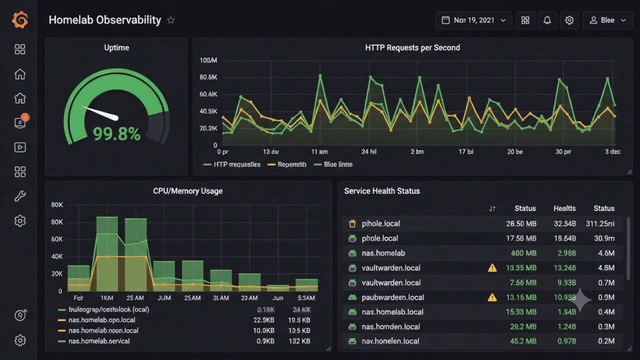The image size is (640, 360).
Task: Select the nas.homelab.local service name
Action: pyautogui.click(x=392, y=312)
